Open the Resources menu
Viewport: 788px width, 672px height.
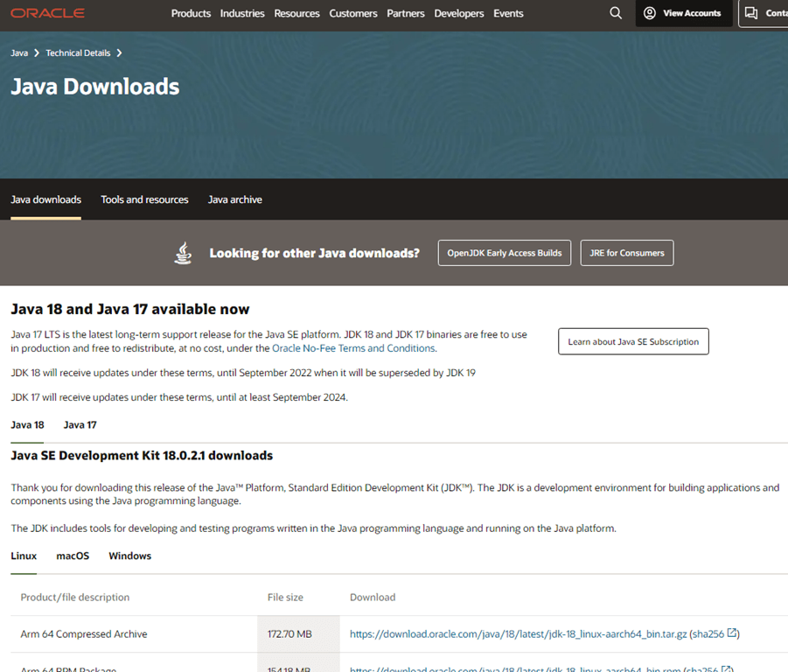(296, 14)
